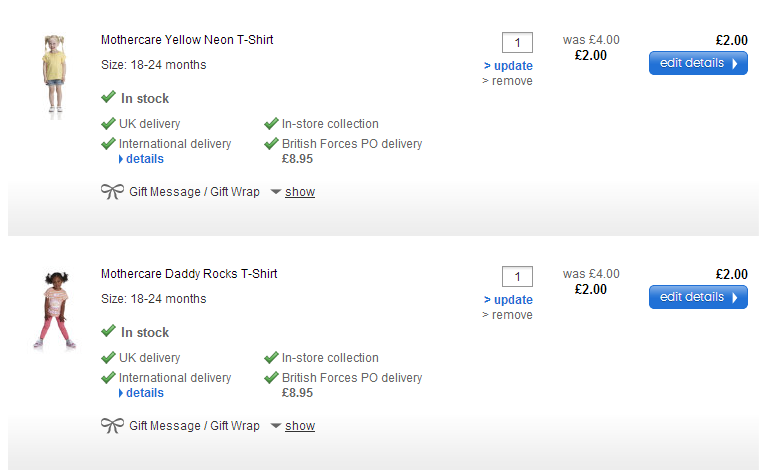This screenshot has width=766, height=472.
Task: Open Daddy Rocks T-Shirt product thumbnail
Action: (54, 309)
